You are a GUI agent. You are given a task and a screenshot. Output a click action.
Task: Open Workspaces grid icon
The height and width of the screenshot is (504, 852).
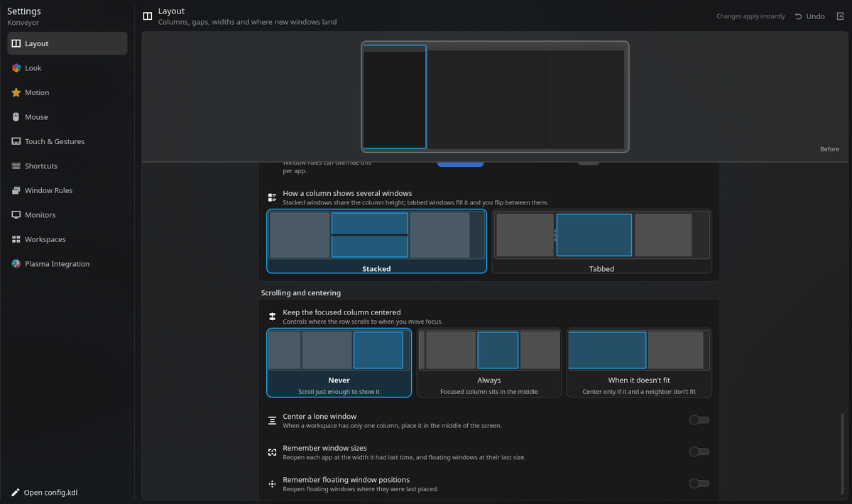16,239
